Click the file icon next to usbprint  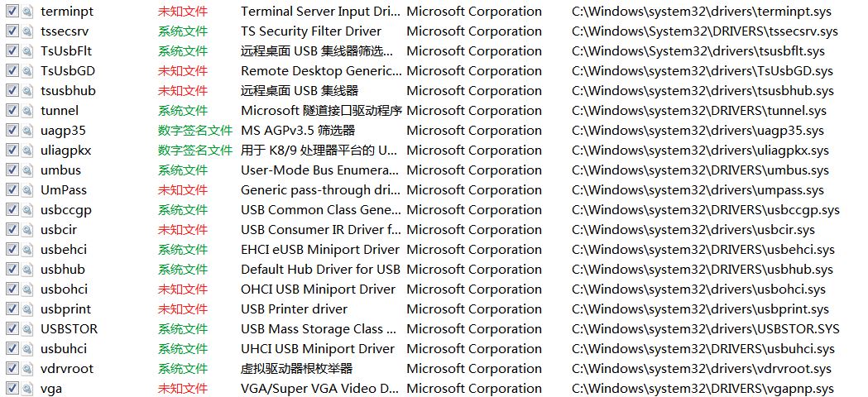pyautogui.click(x=27, y=309)
